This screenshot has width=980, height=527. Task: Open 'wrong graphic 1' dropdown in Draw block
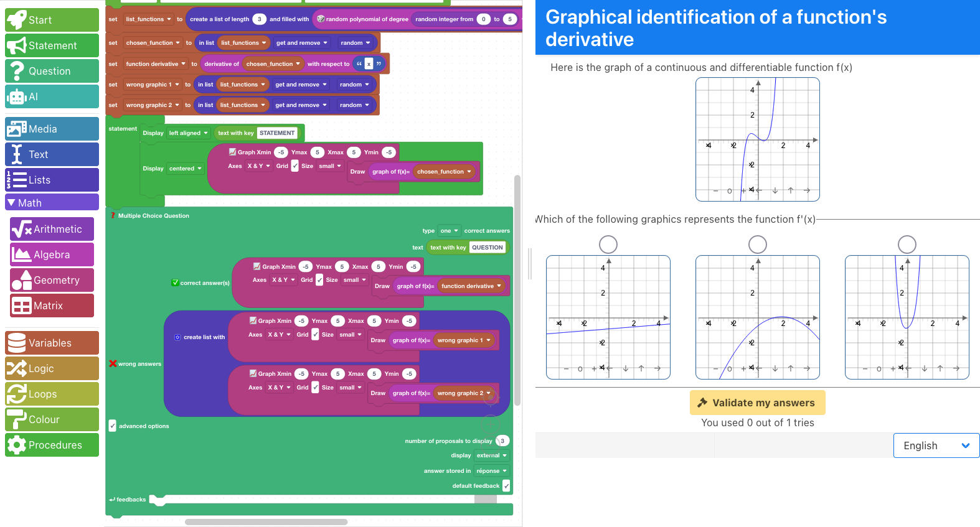point(464,340)
